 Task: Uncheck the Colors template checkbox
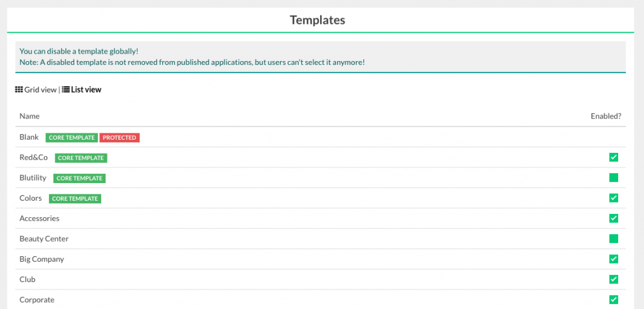tap(614, 198)
